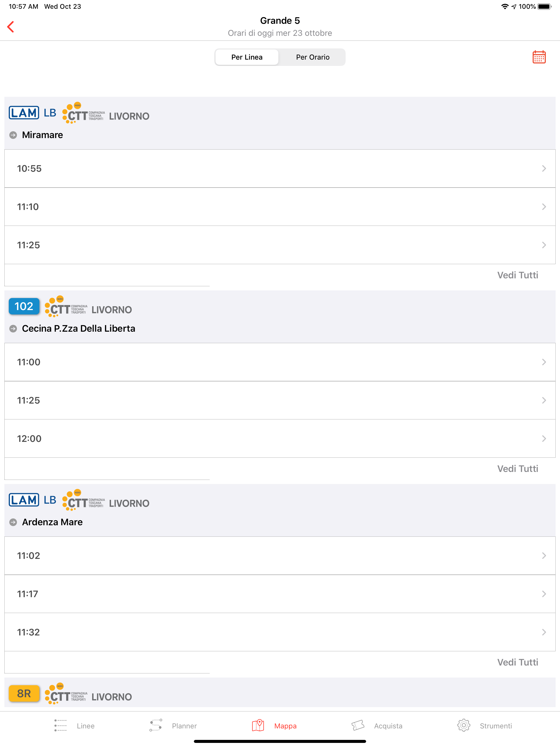The height and width of the screenshot is (747, 560).
Task: Select the Mappa map icon
Action: (258, 725)
